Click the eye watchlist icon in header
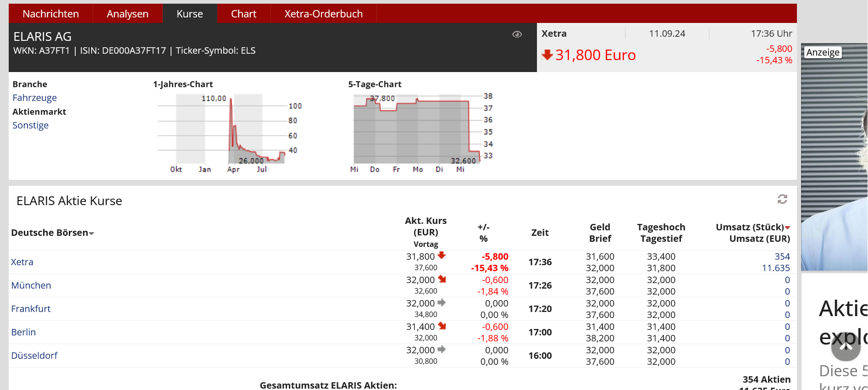The image size is (868, 390). [x=517, y=34]
